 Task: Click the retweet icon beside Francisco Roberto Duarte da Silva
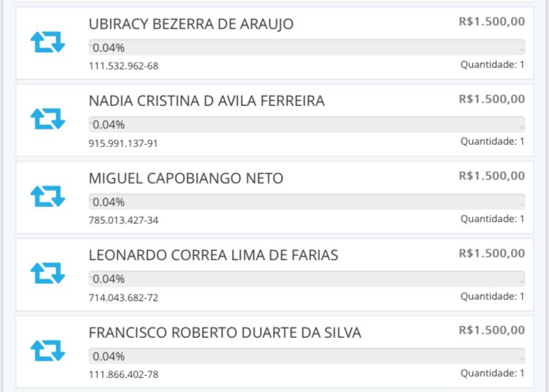click(48, 350)
